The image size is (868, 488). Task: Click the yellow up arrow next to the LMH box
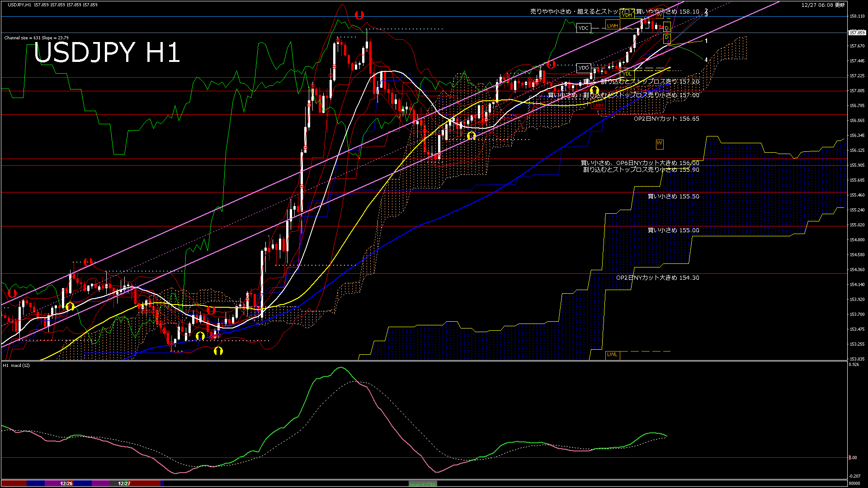pyautogui.click(x=594, y=91)
